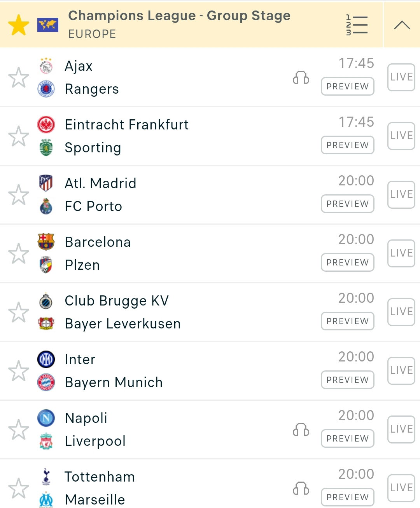Click LIVE button for Club Brugge vs Leverkusen
420x508 pixels.
401,312
